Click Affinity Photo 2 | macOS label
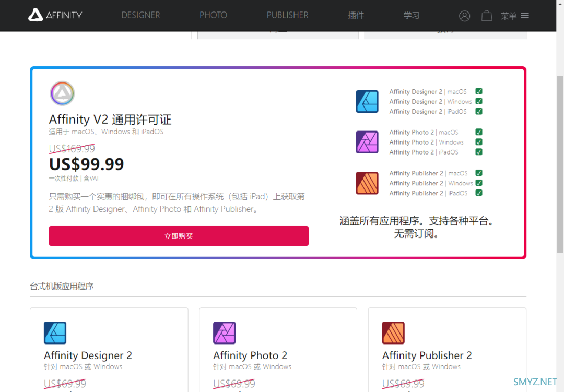Screen dimensions: 564x392 (424, 133)
